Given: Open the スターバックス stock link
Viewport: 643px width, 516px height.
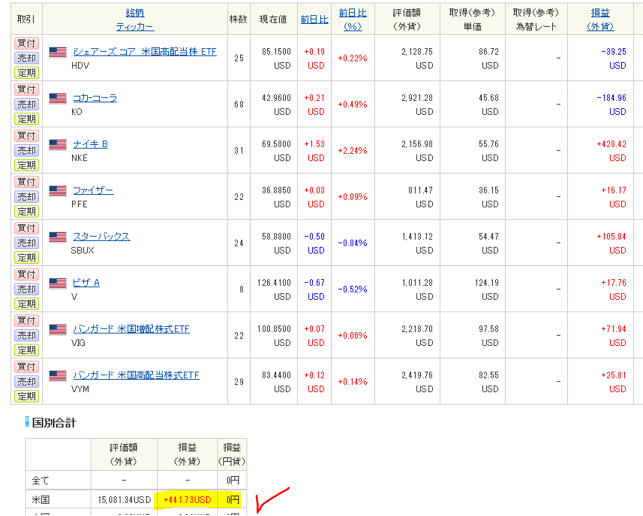Looking at the screenshot, I should tap(102, 237).
